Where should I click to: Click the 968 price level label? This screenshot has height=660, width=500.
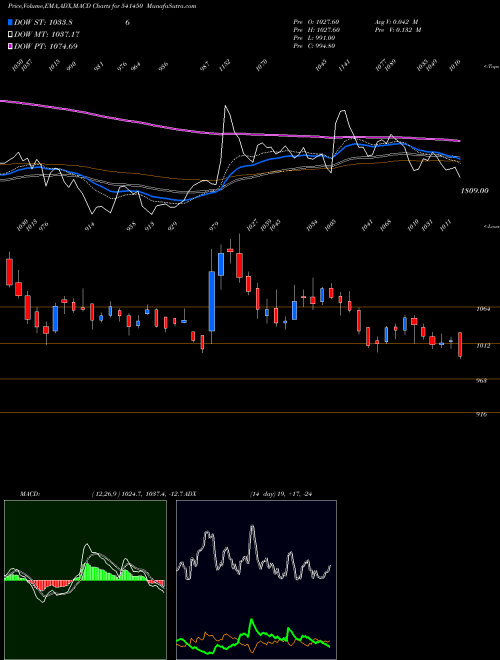[x=482, y=381]
